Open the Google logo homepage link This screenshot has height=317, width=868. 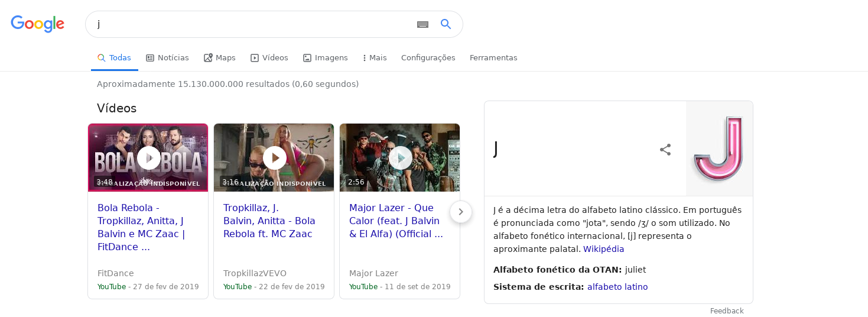pos(37,24)
